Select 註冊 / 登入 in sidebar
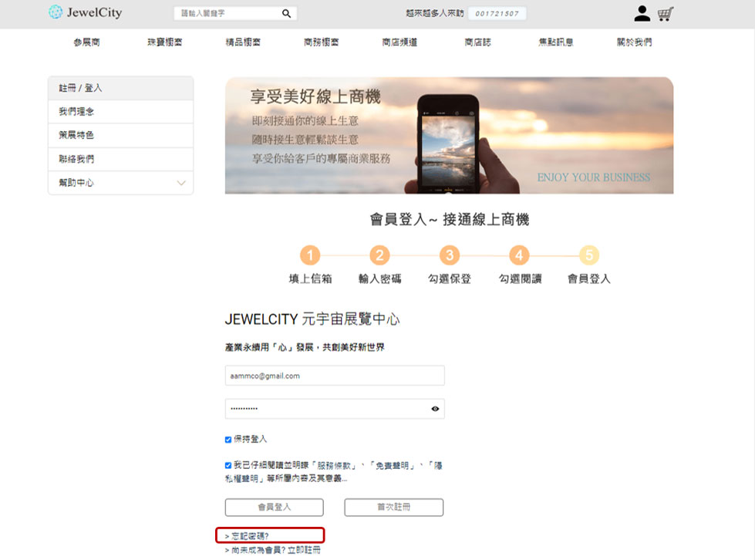755x560 pixels. click(121, 88)
